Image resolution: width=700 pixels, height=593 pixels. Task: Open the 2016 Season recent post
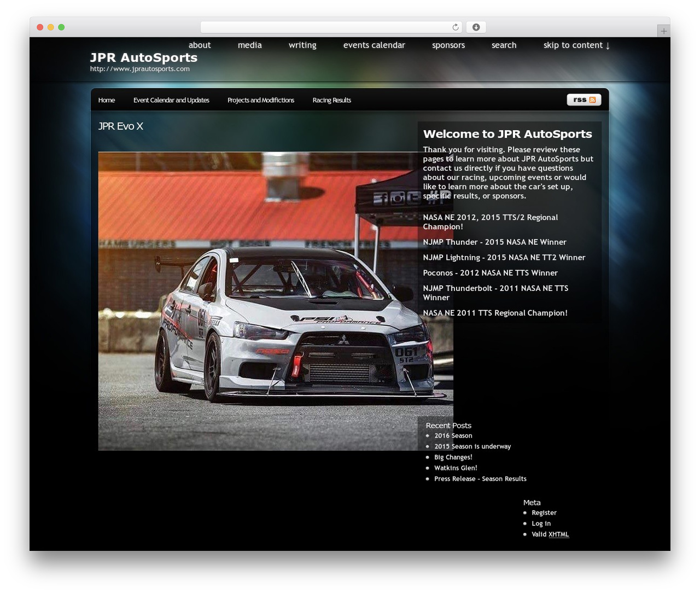click(453, 436)
